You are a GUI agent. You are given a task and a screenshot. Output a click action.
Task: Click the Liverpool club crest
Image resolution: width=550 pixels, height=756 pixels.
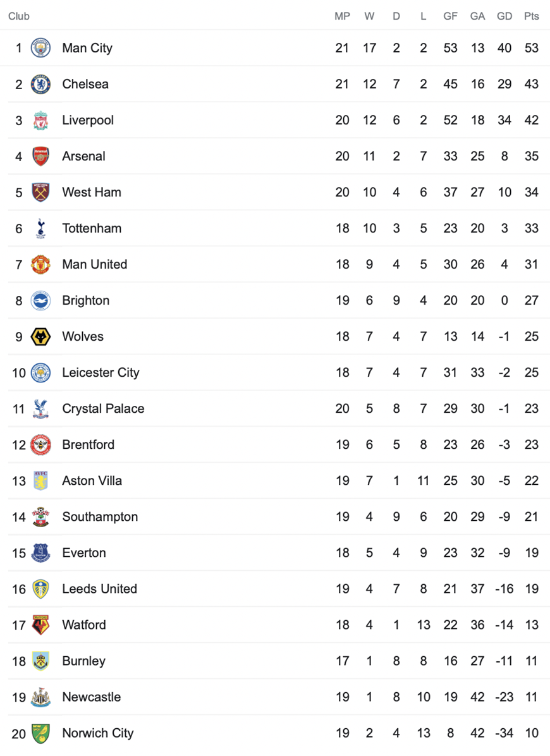click(x=40, y=120)
